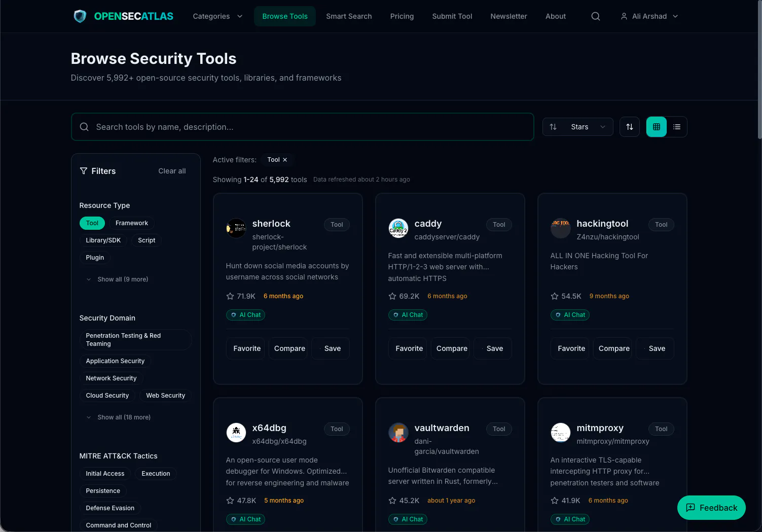Click the Filters funnel icon
Viewport: 762px width, 532px height.
pos(84,171)
